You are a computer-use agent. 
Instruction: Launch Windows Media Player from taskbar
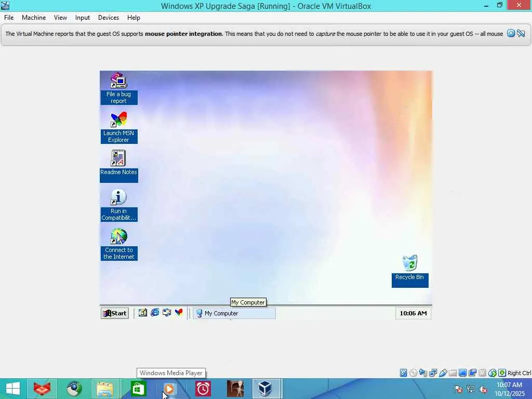tap(170, 389)
